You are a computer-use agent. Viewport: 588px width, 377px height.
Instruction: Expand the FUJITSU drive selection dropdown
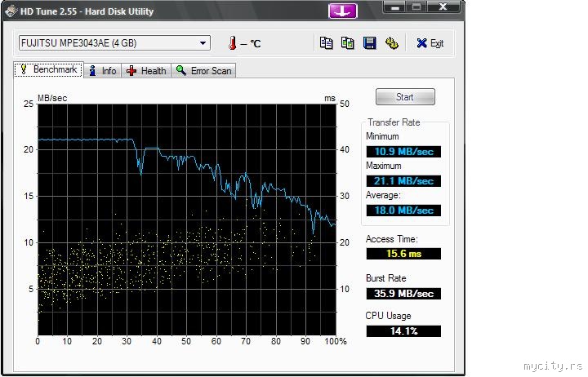203,43
